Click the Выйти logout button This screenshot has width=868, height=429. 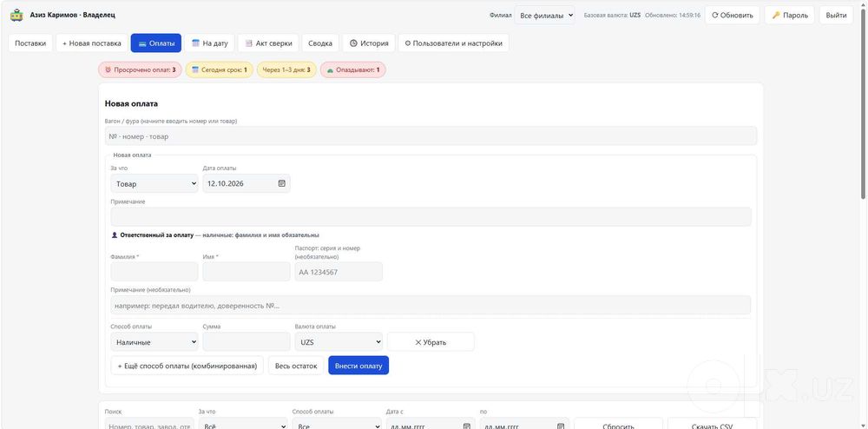point(836,16)
